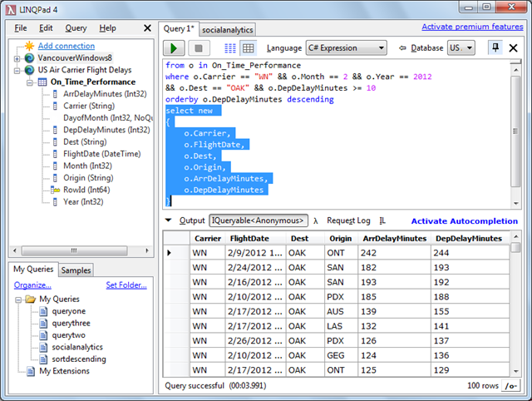Collapse the US Air Carrier Flight Delays node
This screenshot has width=532, height=401.
[17, 71]
